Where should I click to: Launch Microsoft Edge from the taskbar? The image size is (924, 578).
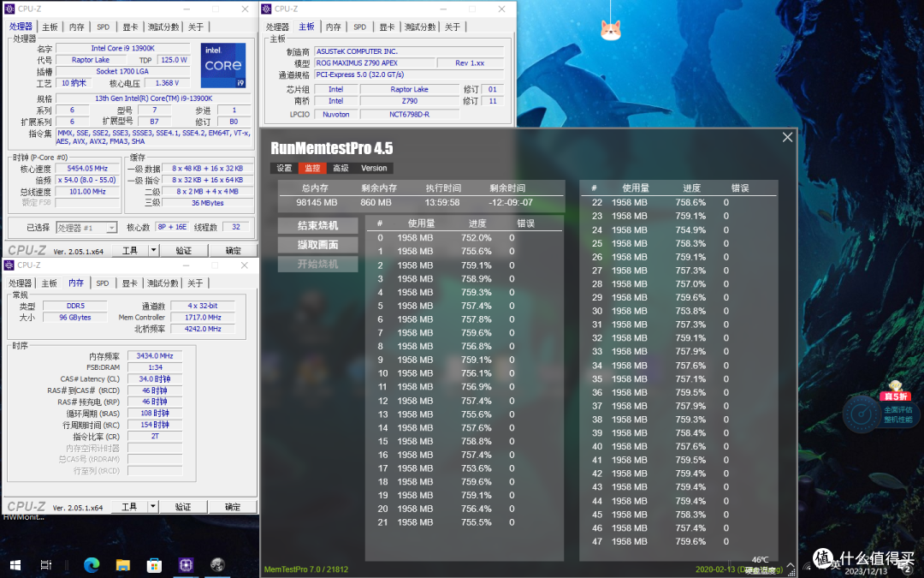[x=92, y=565]
